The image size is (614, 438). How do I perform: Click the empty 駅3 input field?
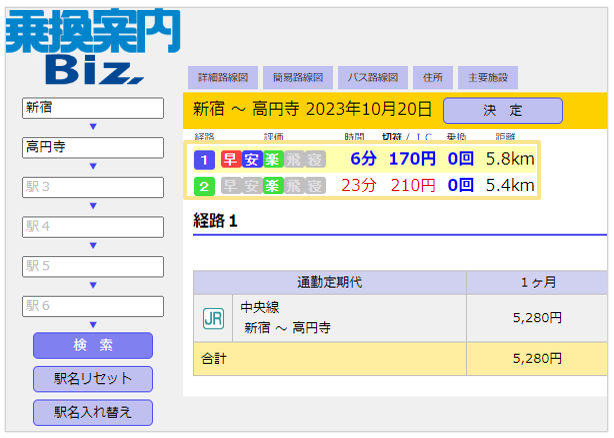coord(92,187)
